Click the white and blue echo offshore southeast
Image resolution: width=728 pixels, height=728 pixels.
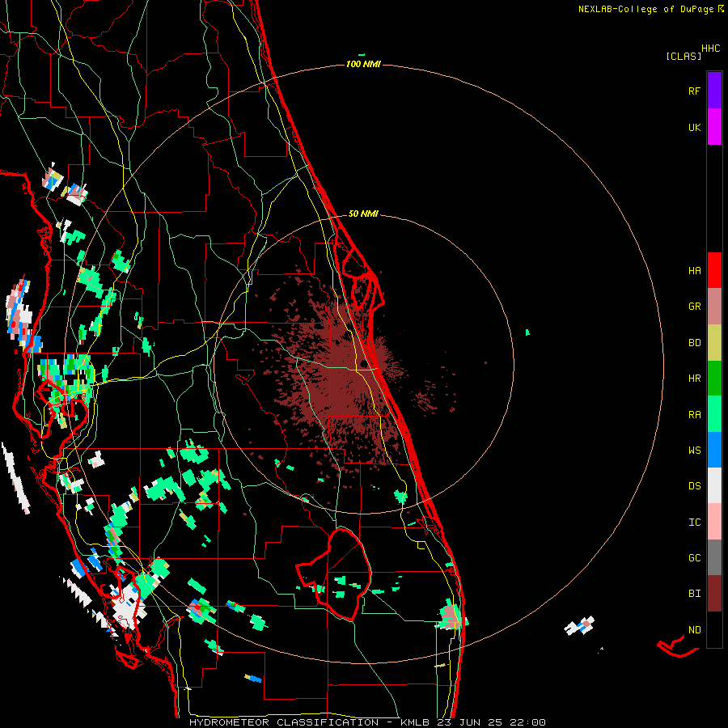579,625
